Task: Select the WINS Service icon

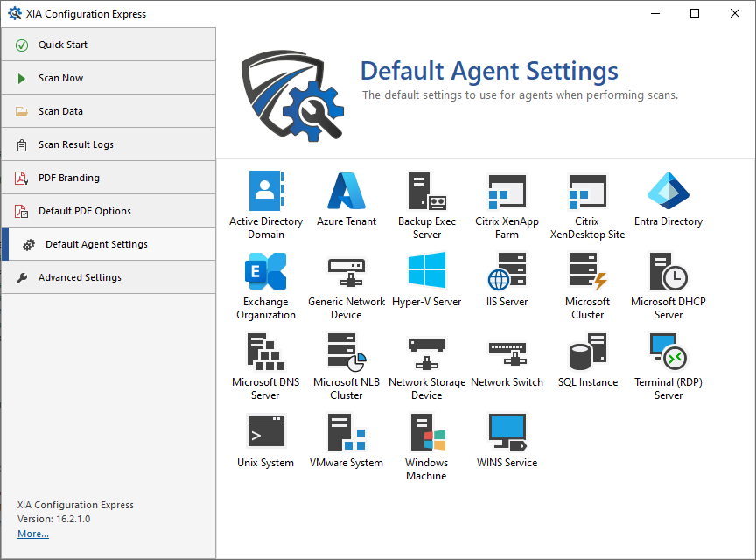Action: 507,440
